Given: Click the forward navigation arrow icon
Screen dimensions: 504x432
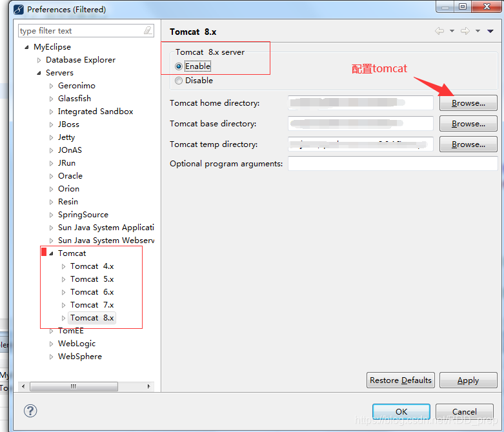Looking at the screenshot, I should click(465, 31).
